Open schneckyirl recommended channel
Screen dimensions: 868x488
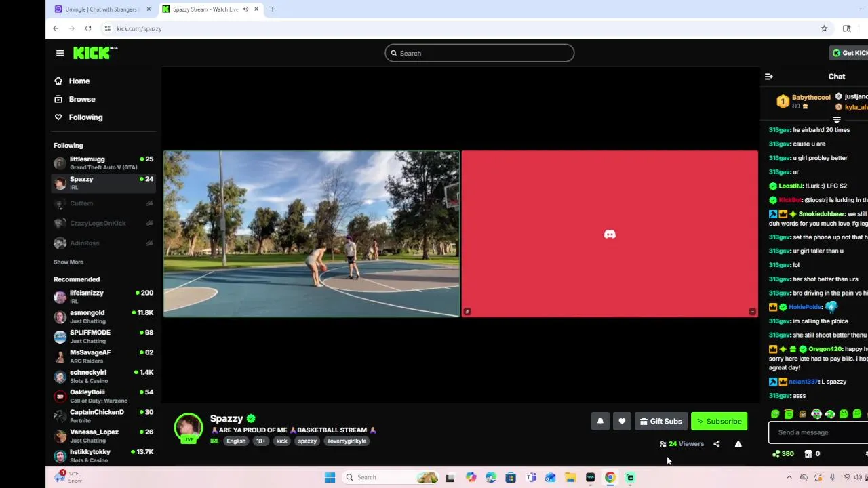point(104,376)
